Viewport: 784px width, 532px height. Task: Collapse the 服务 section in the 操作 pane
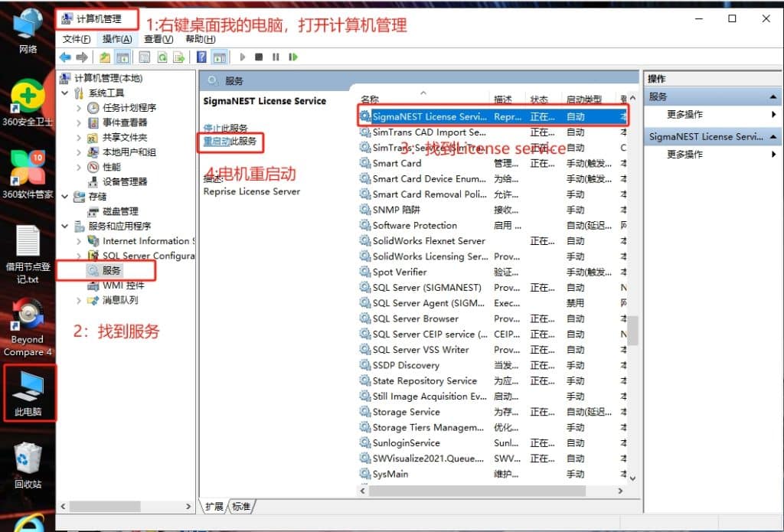(773, 96)
